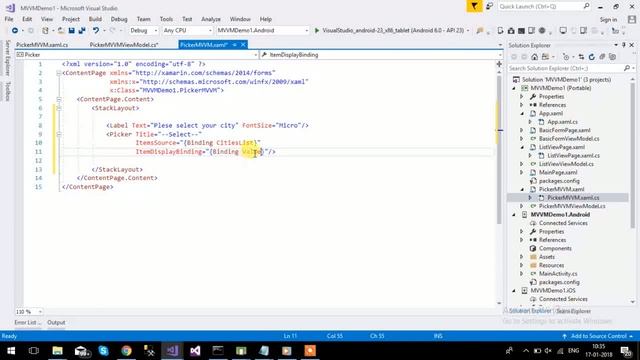
Task: Pin the Solution Explorer panel
Action: click(x=624, y=45)
